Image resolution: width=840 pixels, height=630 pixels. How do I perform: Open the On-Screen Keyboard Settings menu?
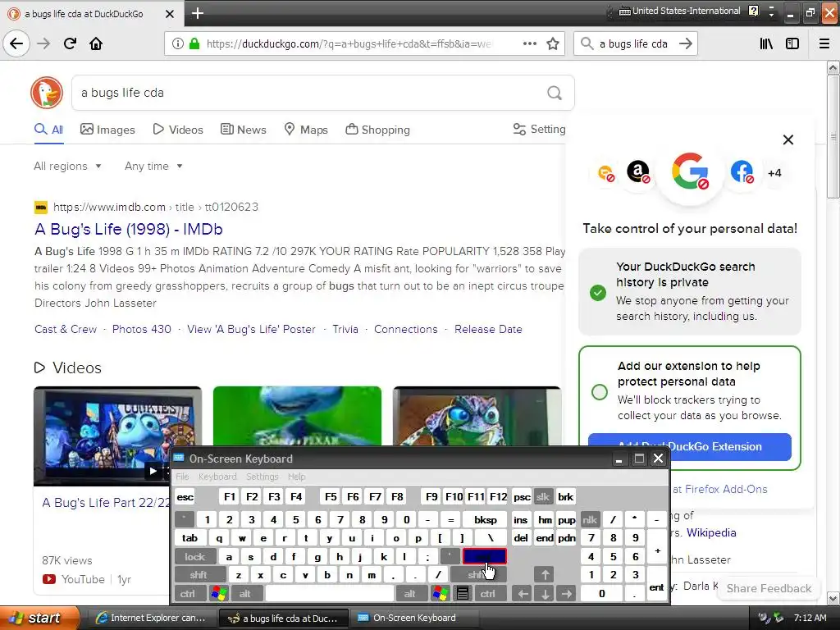262,477
